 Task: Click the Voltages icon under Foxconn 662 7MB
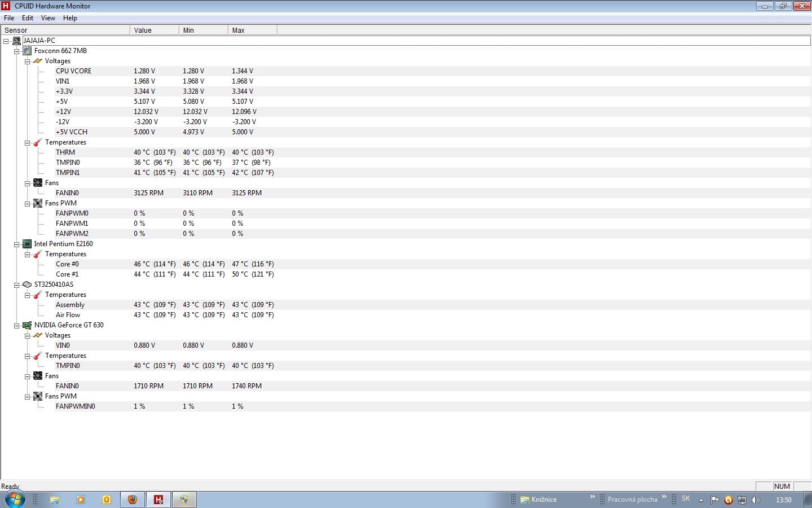tap(38, 61)
